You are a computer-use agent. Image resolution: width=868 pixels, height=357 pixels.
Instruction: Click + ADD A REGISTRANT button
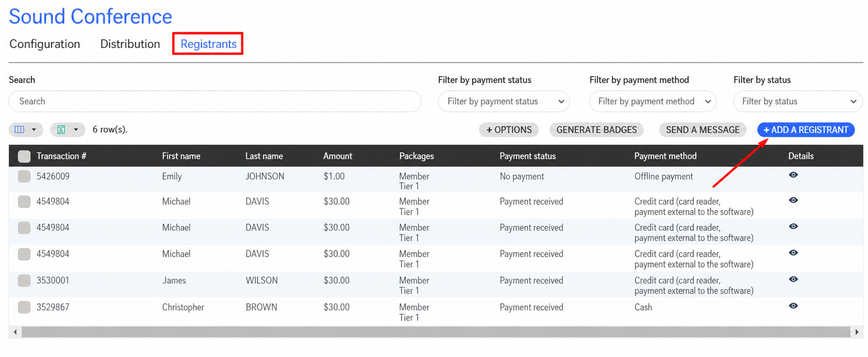806,130
